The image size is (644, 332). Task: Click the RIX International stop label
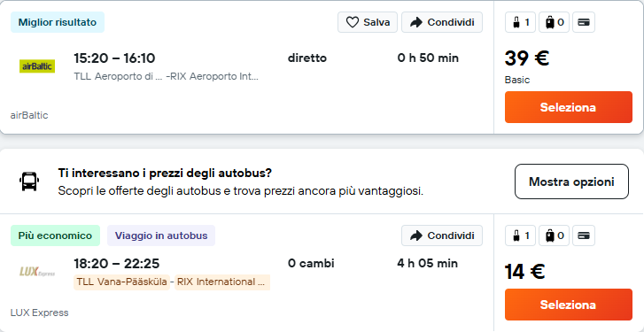[222, 282]
